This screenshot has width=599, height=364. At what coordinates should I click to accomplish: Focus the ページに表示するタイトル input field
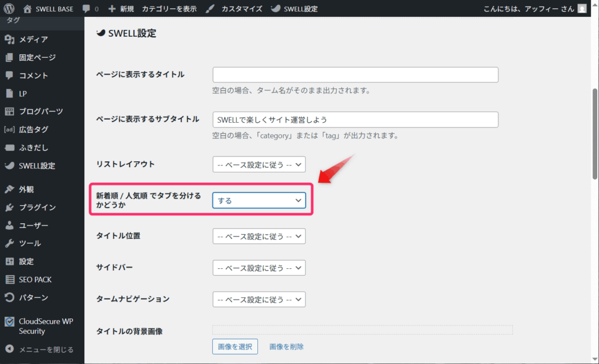355,75
